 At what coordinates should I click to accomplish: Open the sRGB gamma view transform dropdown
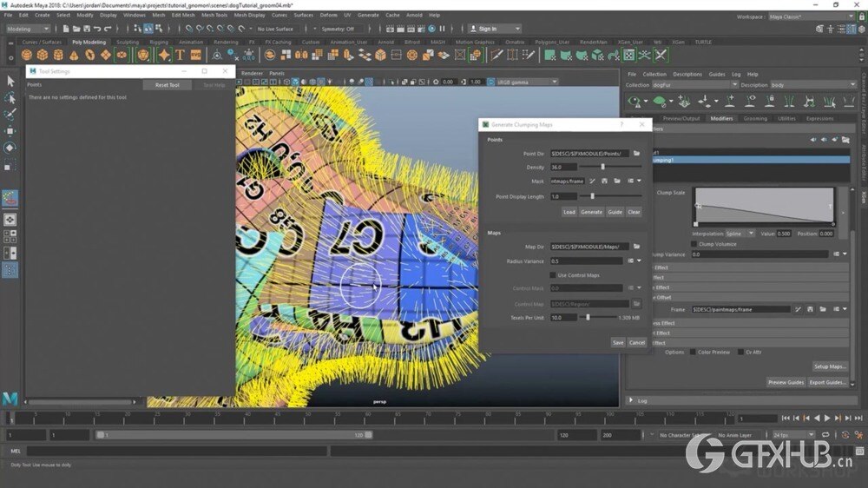527,82
